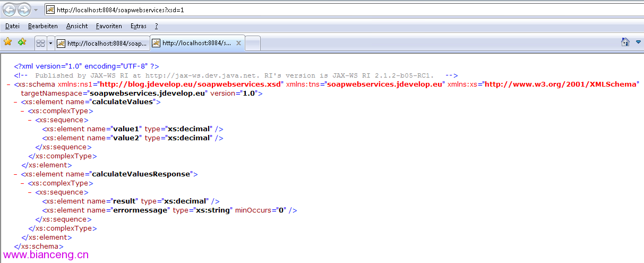Click the blog.jdevelop.eu namespace URL
The width and height of the screenshot is (644, 263).
coord(191,84)
